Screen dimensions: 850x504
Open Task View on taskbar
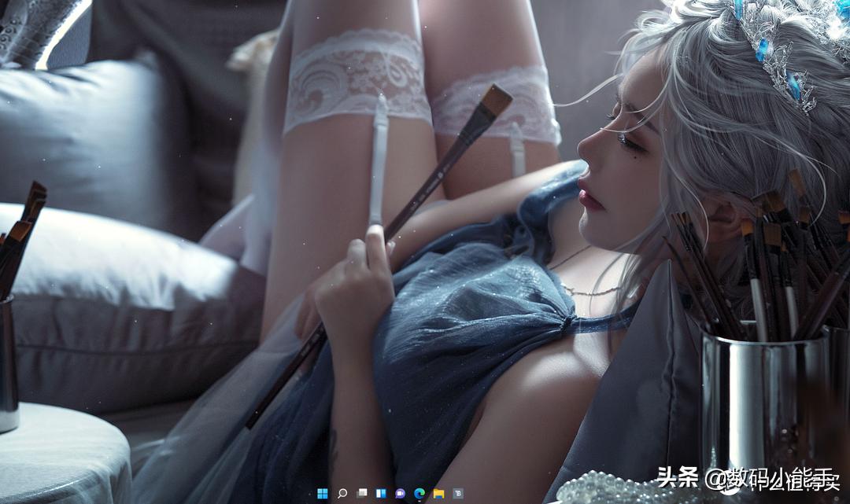(x=361, y=493)
